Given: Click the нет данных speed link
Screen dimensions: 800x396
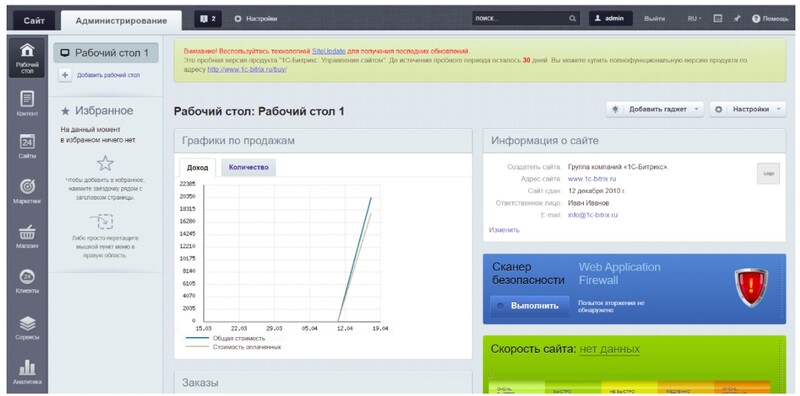Looking at the screenshot, I should [609, 350].
